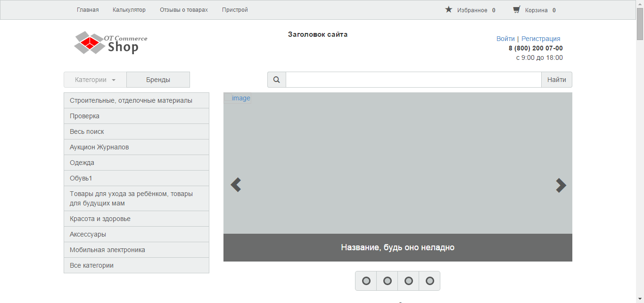The image size is (644, 303).
Task: Open the Весь поиск category
Action: [136, 131]
